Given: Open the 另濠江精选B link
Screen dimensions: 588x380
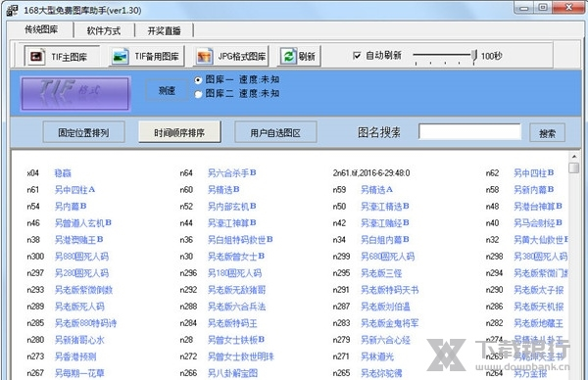Looking at the screenshot, I should tap(385, 206).
